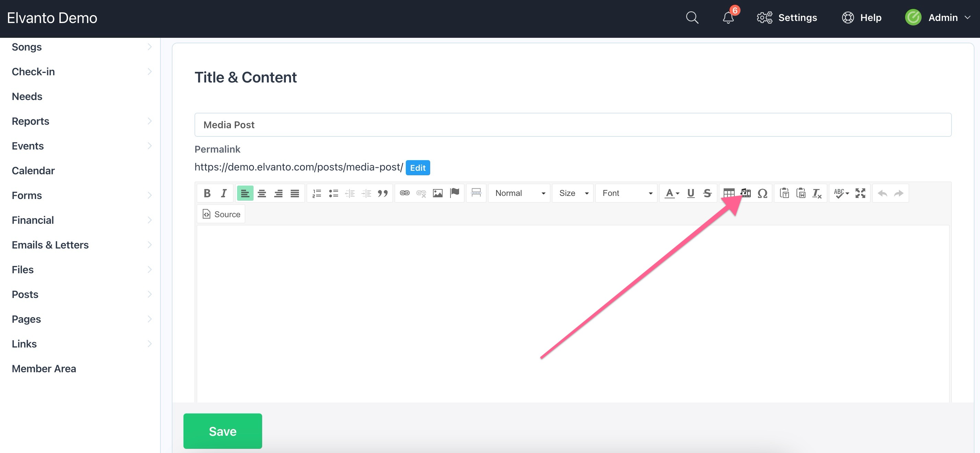Image resolution: width=980 pixels, height=453 pixels.
Task: Open the Emails & Letters sidebar menu
Action: pos(50,245)
